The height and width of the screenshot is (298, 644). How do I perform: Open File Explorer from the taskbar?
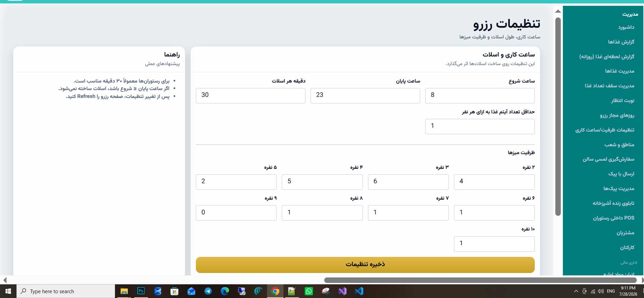pos(124,291)
